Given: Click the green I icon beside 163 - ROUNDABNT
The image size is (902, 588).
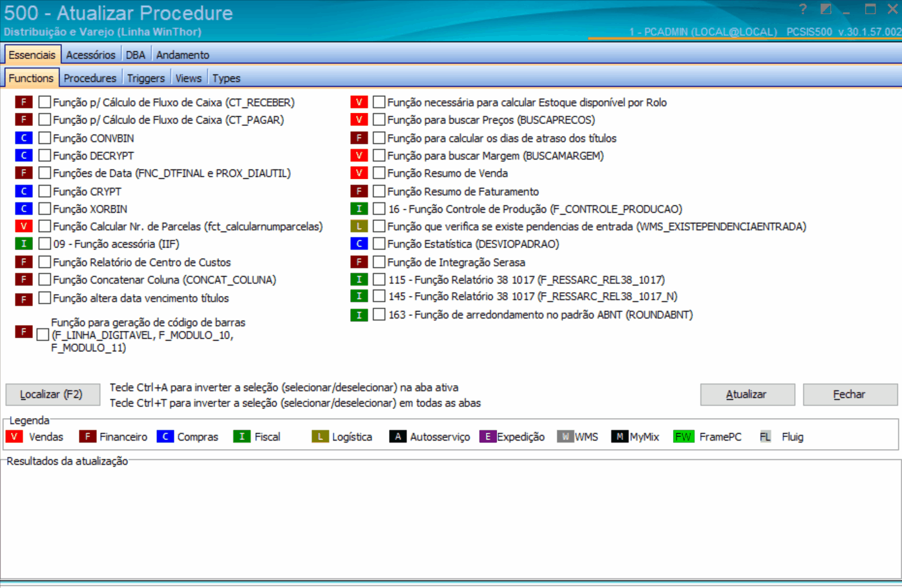Looking at the screenshot, I should [359, 315].
